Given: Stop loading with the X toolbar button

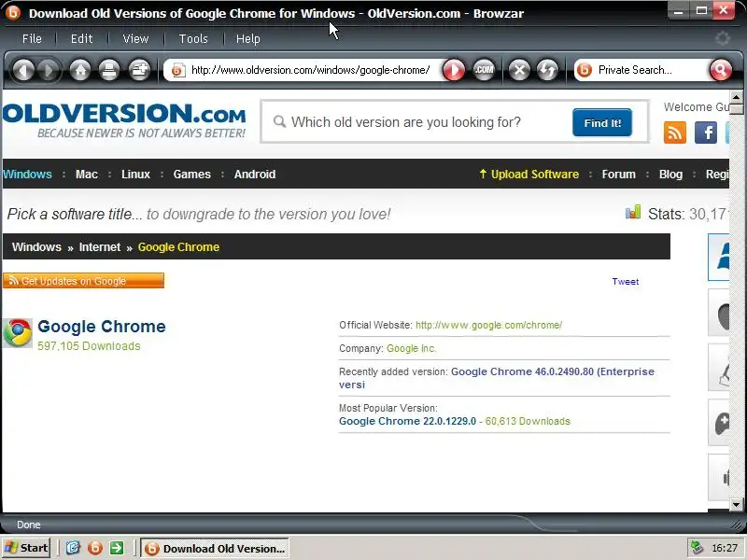Looking at the screenshot, I should click(519, 71).
